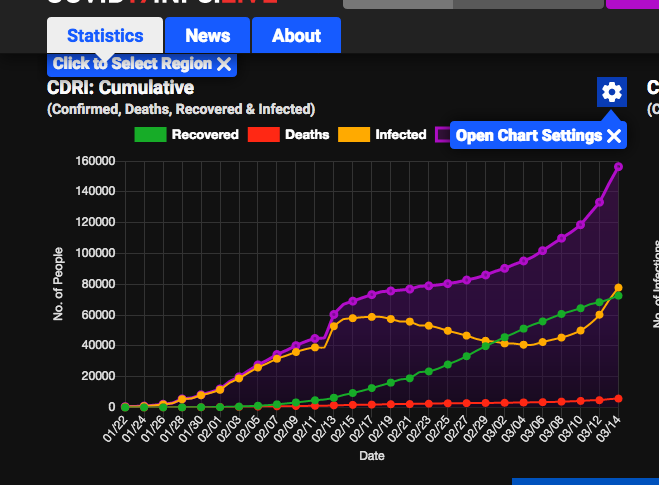Toggle the Recovered series in legend
The width and height of the screenshot is (659, 485).
pyautogui.click(x=204, y=134)
